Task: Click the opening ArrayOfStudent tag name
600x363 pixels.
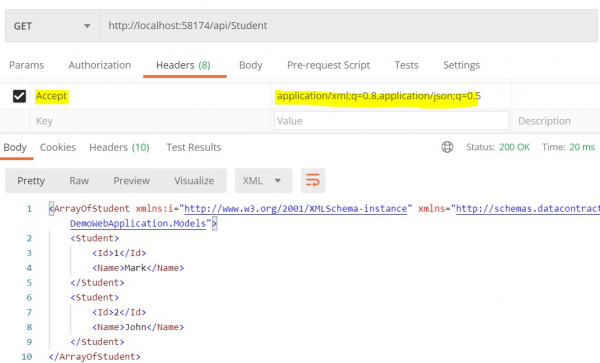Action: (x=91, y=209)
